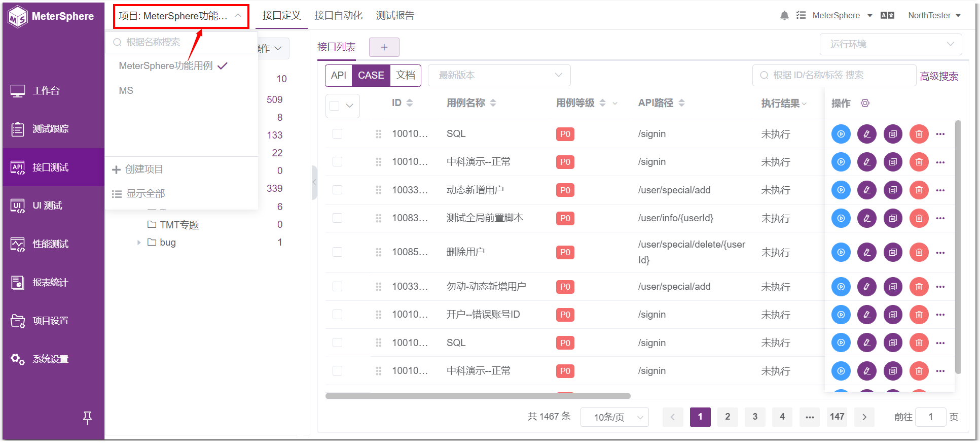This screenshot has height=444, width=980.
Task: Switch to API view tab
Action: pyautogui.click(x=339, y=76)
